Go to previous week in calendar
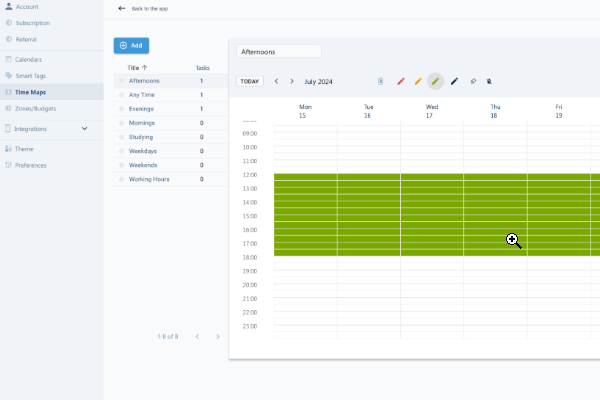 click(x=276, y=81)
